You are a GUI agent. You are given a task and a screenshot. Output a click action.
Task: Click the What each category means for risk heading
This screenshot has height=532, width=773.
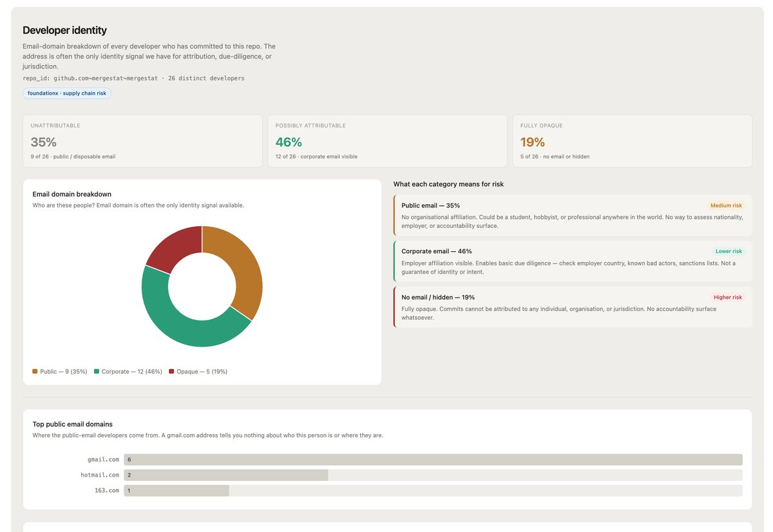448,184
